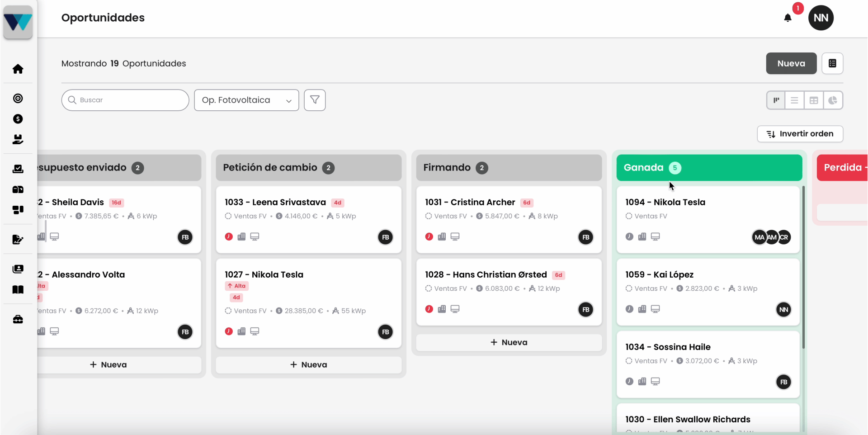Click 6d badge on Cristina Archer card
The height and width of the screenshot is (435, 868).
click(527, 203)
